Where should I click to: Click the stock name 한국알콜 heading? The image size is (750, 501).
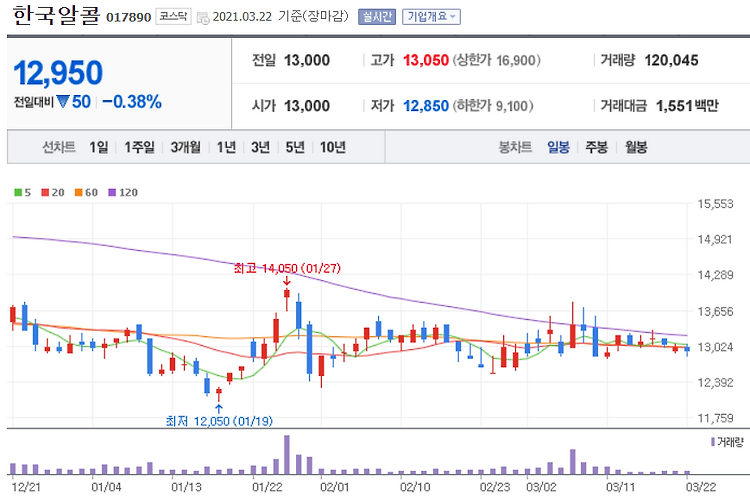click(x=56, y=16)
